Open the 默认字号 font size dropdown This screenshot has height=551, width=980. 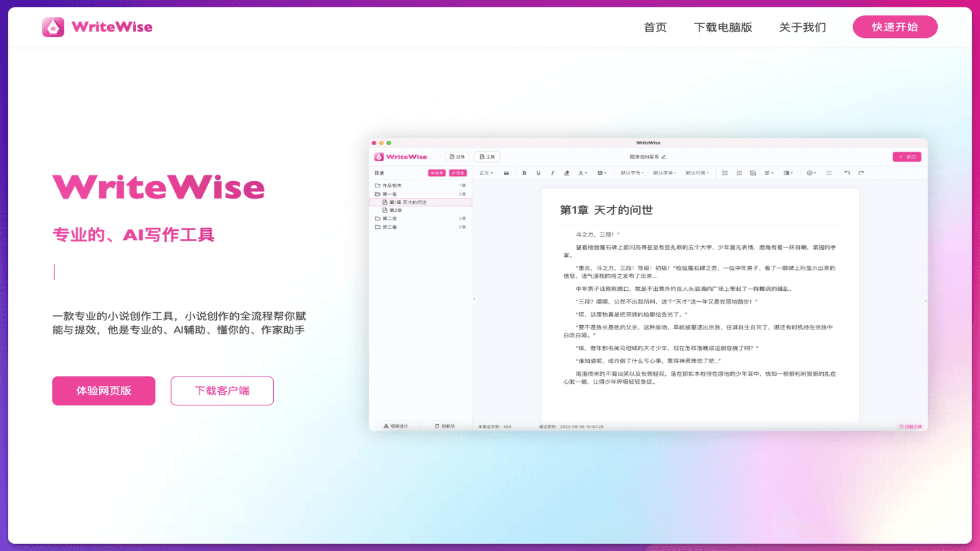point(631,173)
